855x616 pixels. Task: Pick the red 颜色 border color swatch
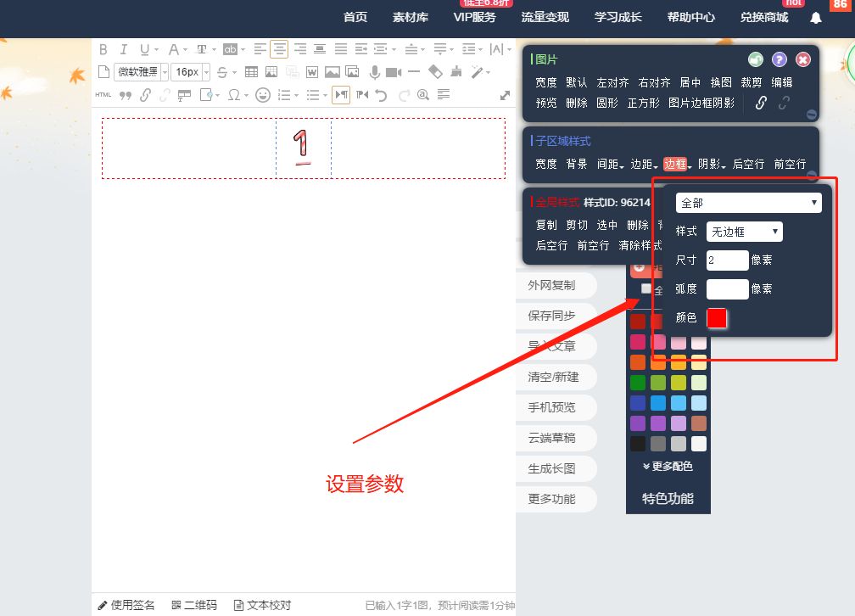pyautogui.click(x=717, y=318)
